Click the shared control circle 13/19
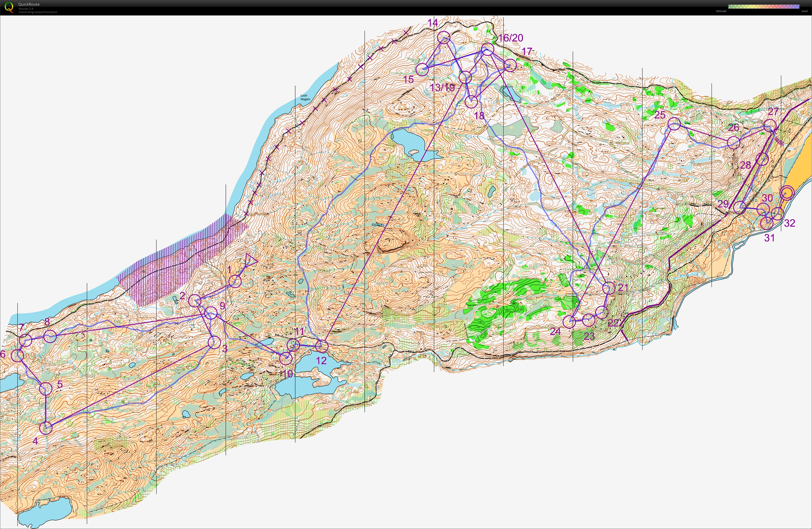 pos(465,77)
